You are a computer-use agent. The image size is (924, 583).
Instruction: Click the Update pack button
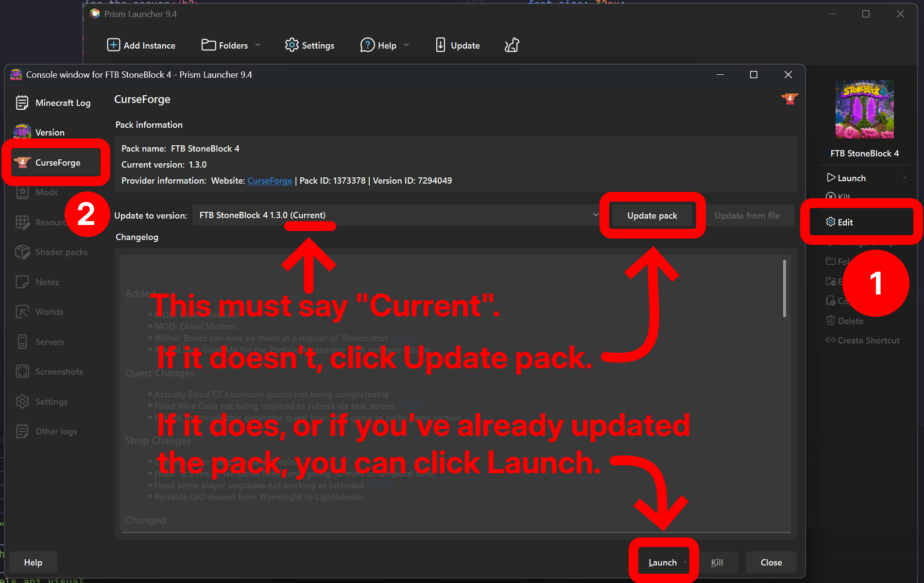[652, 216]
